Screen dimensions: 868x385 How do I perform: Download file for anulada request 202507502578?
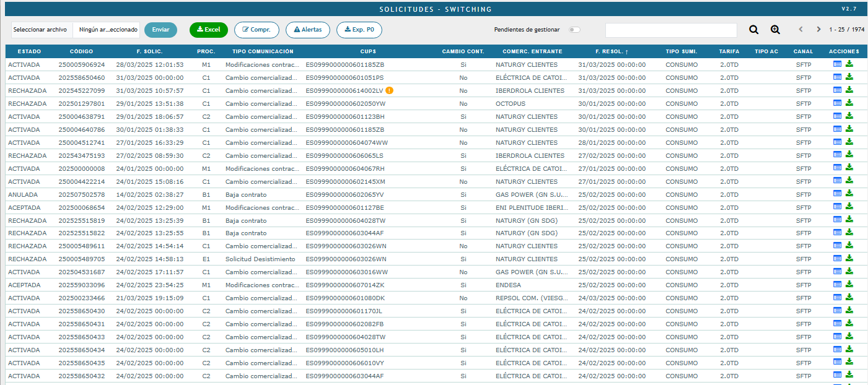coord(849,194)
